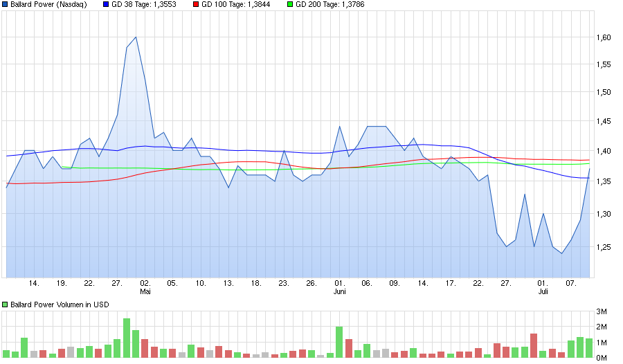
Task: Click the 1,45 price axis value
Action: (604, 121)
